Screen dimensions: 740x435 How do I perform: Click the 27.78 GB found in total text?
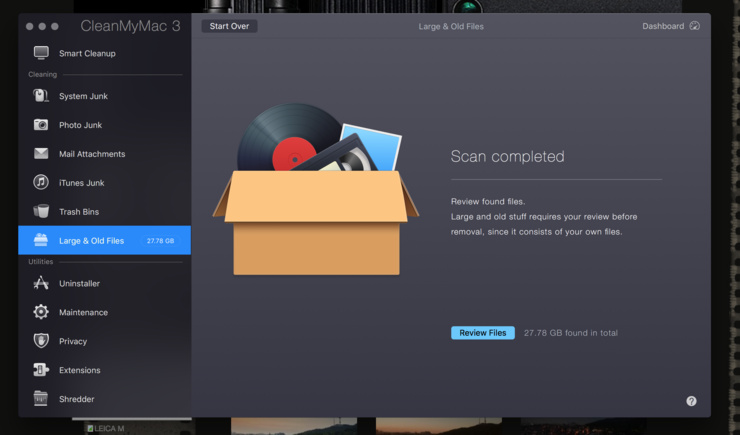[571, 333]
